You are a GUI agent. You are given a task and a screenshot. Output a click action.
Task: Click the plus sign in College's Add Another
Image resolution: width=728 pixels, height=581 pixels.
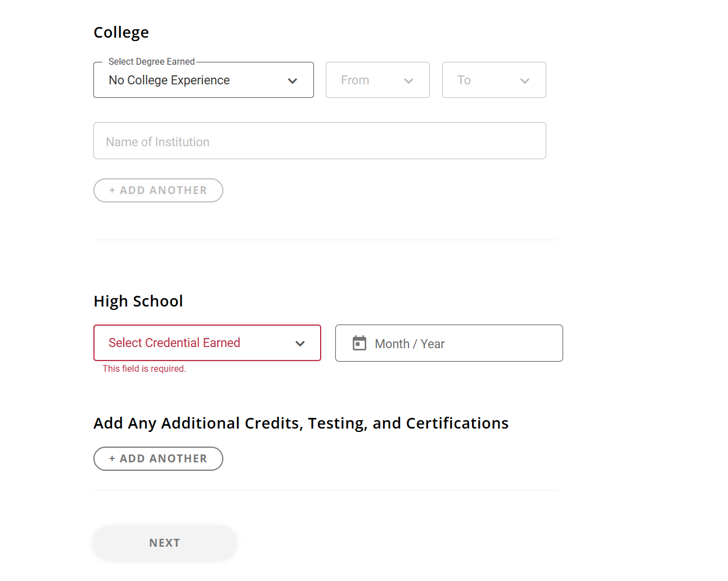pos(112,191)
